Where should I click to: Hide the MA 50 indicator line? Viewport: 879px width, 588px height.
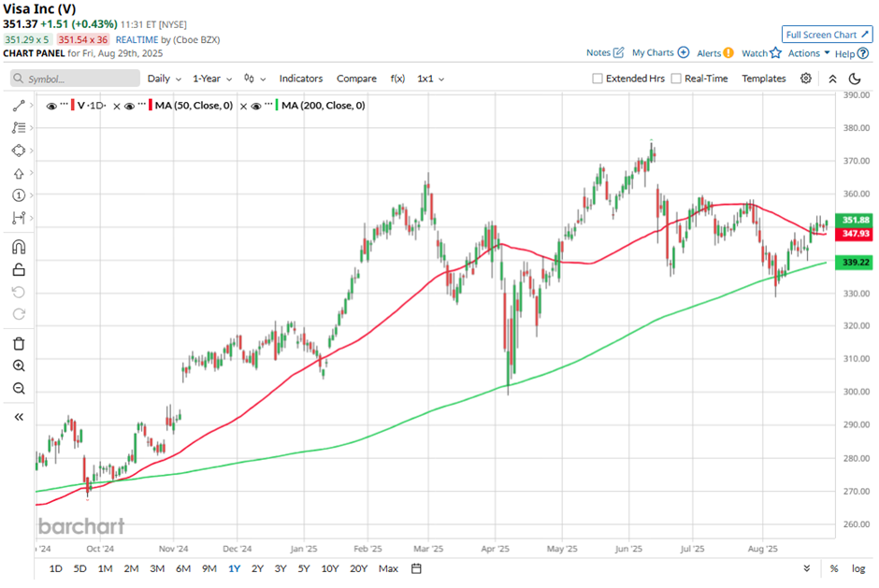pyautogui.click(x=129, y=106)
